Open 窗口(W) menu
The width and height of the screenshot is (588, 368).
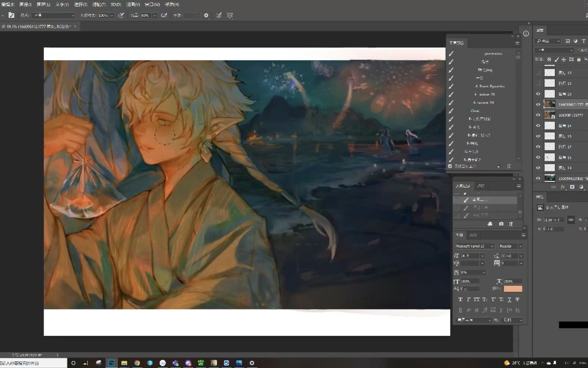152,4
